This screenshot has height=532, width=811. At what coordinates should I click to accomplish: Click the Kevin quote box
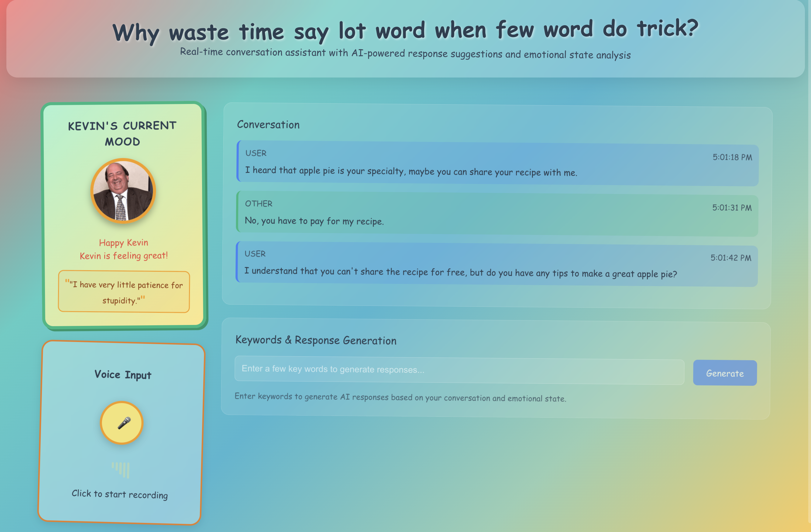click(x=124, y=292)
